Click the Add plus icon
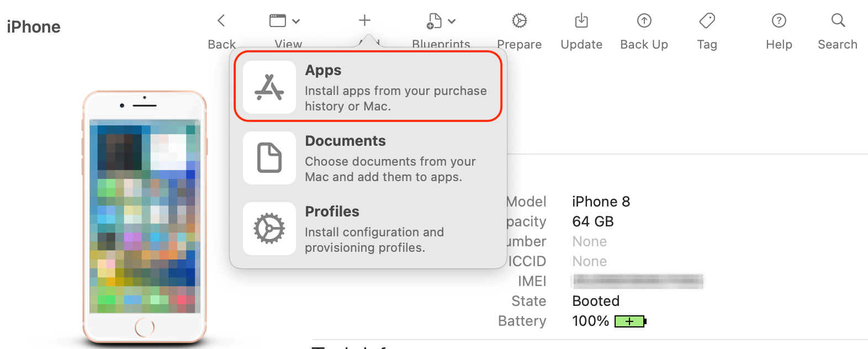The image size is (868, 349). pyautogui.click(x=364, y=20)
